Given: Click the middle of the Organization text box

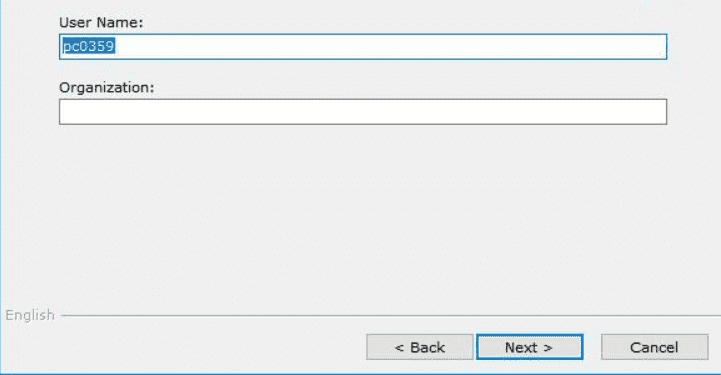Looking at the screenshot, I should point(363,112).
